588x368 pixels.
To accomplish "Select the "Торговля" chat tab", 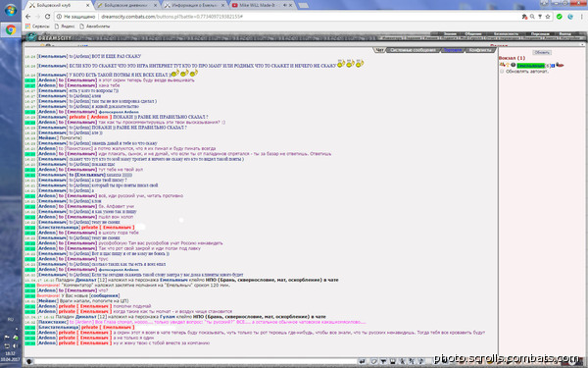I will pyautogui.click(x=452, y=50).
